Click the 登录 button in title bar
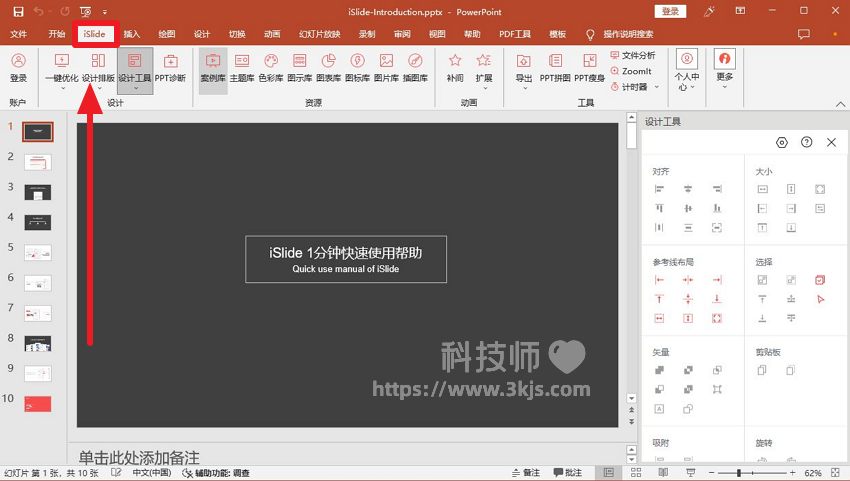This screenshot has height=481, width=850. pyautogui.click(x=670, y=11)
